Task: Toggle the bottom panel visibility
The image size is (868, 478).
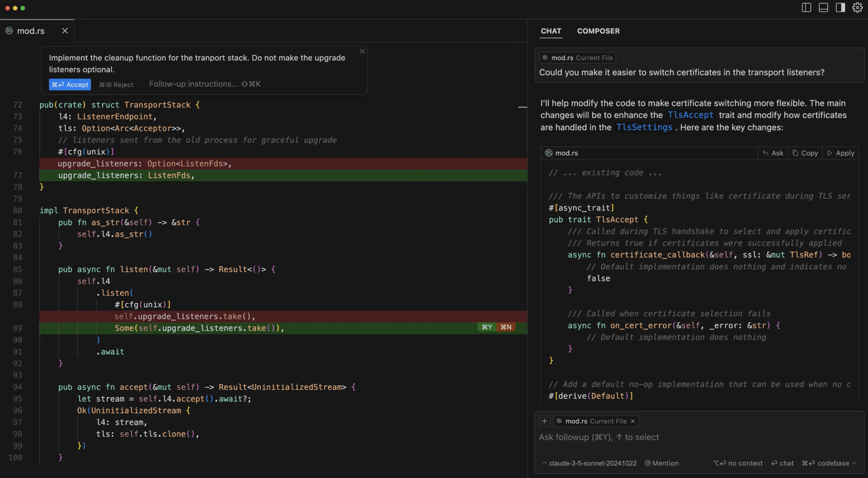Action: point(824,7)
